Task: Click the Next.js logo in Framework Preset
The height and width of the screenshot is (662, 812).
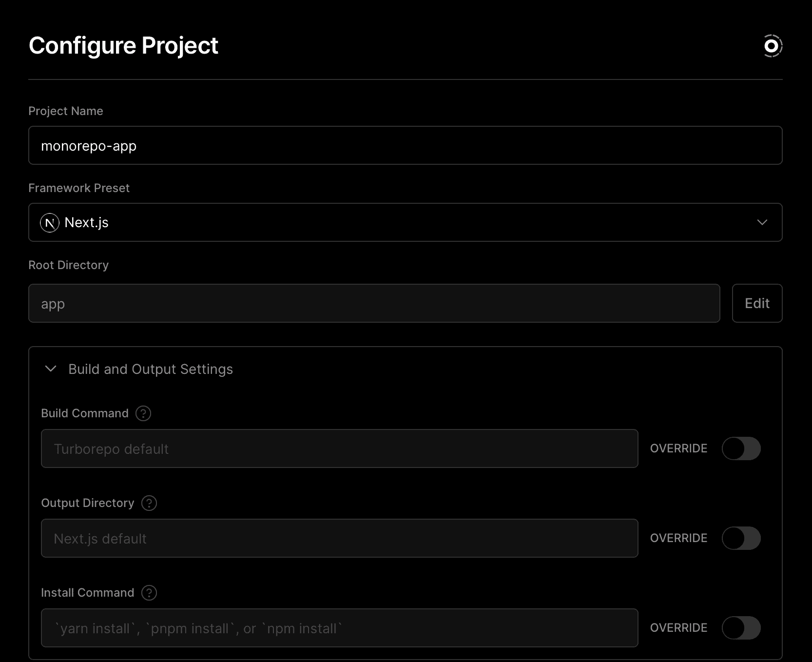Action: [49, 223]
